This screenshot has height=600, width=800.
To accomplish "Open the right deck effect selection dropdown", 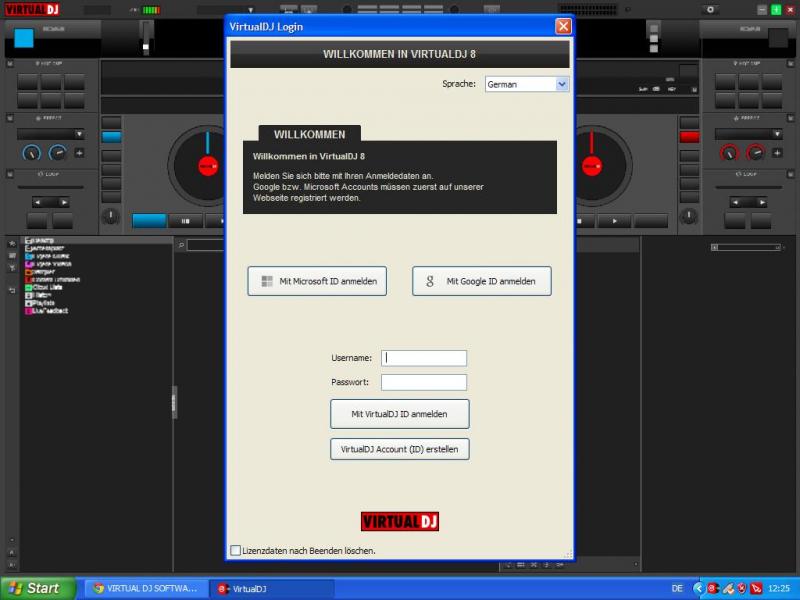I will 748,134.
